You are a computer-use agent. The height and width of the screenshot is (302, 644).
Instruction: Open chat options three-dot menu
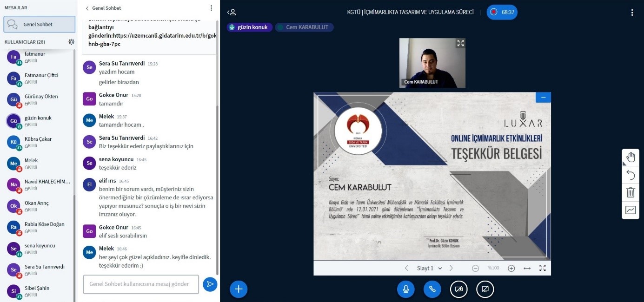point(211,8)
